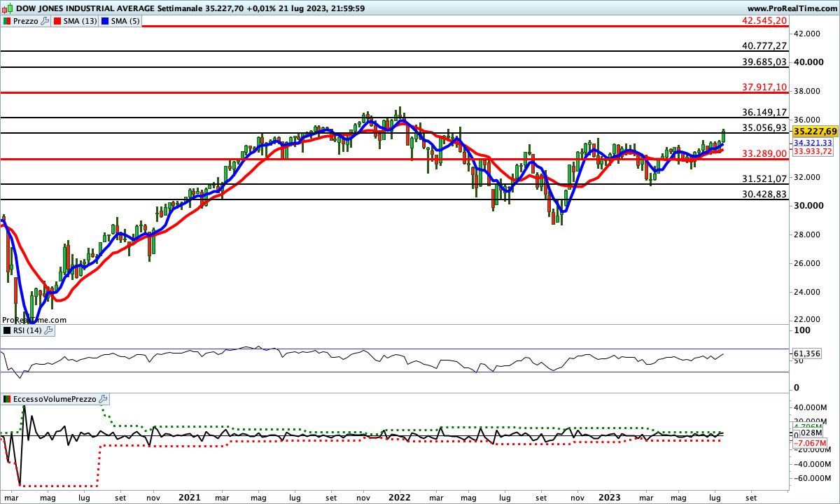Select the SMA (5) legend label
Viewport: 840px width, 504px height.
(126, 21)
